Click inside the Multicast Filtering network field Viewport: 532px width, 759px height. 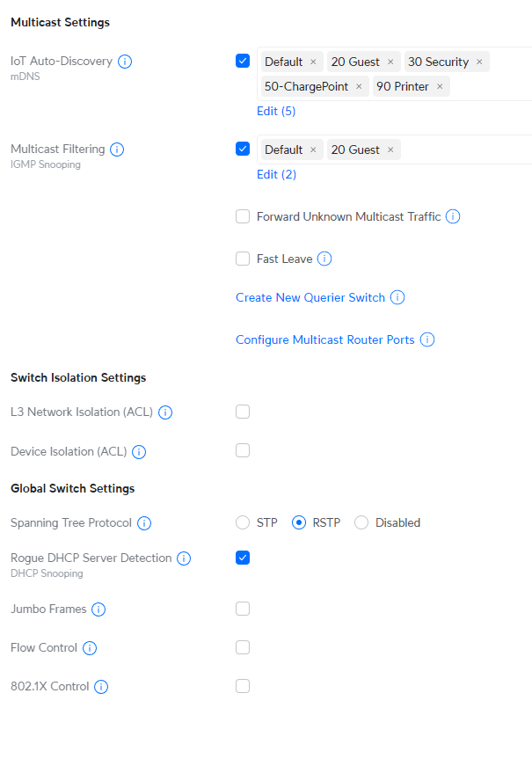point(466,150)
